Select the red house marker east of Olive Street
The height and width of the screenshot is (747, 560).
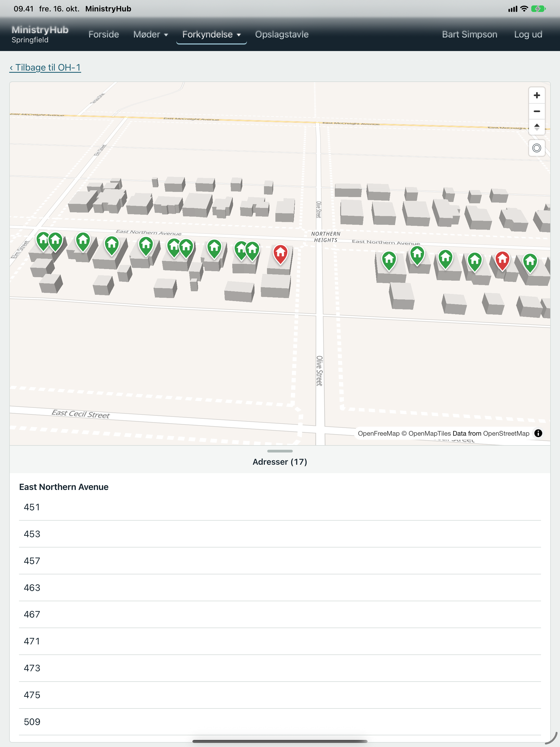[x=502, y=261]
